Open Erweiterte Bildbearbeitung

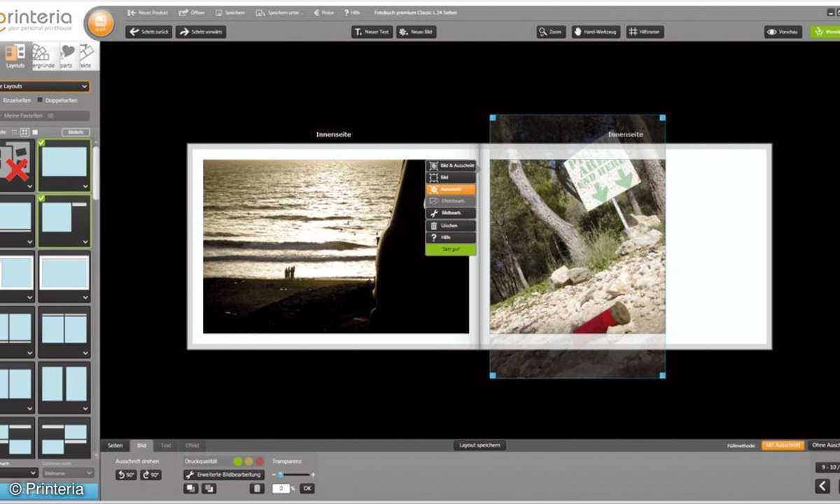224,475
